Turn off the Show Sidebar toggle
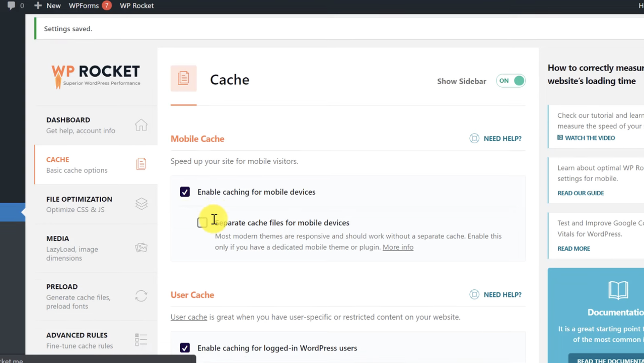 511,81
